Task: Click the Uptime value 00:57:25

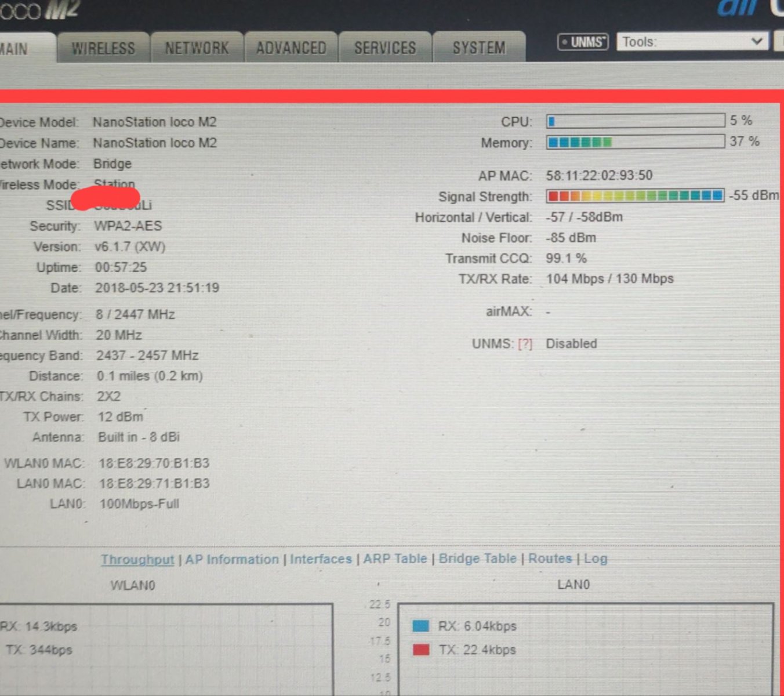Action: 121,267
